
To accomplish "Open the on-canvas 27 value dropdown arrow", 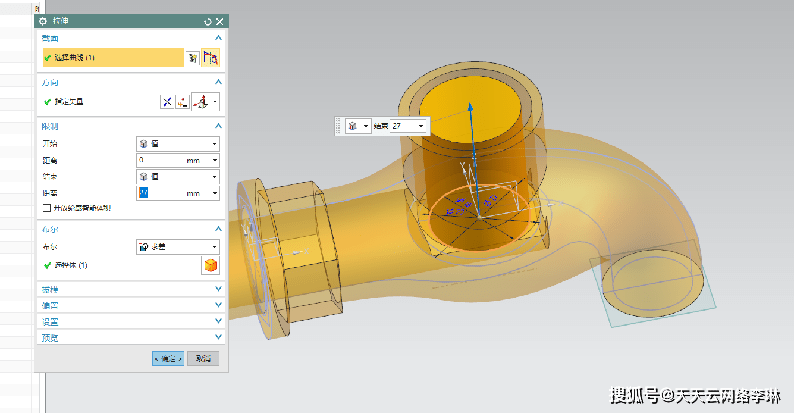I will click(421, 126).
